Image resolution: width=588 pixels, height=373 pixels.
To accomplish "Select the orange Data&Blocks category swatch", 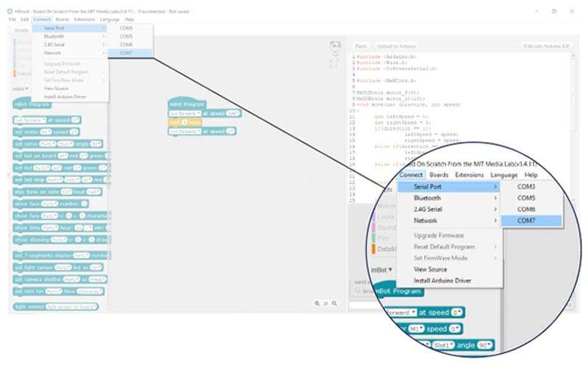I will [x=15, y=74].
